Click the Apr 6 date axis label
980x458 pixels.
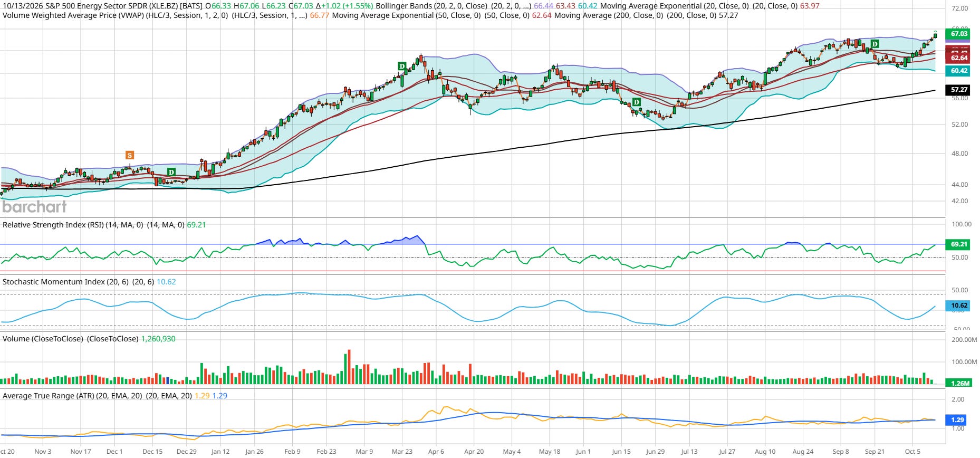tap(436, 452)
